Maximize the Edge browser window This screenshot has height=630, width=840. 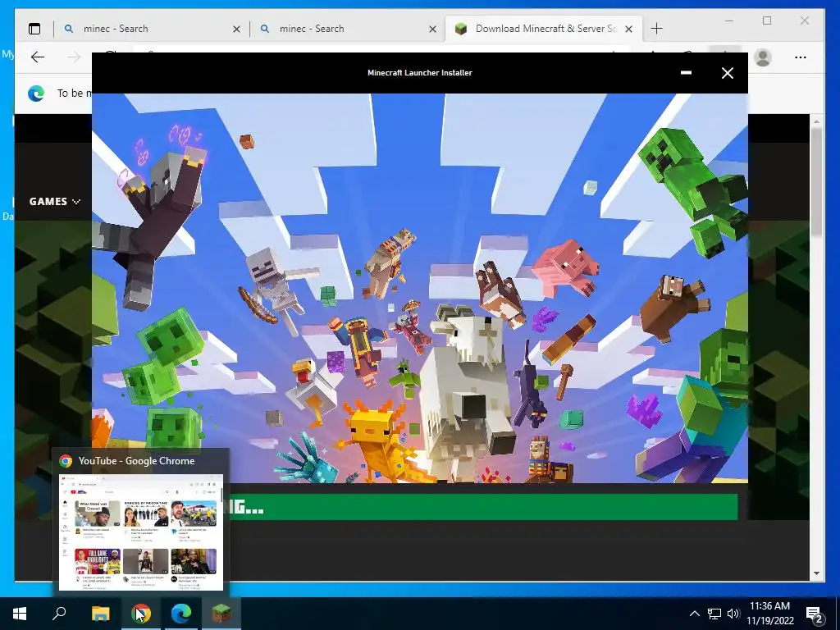pyautogui.click(x=767, y=21)
